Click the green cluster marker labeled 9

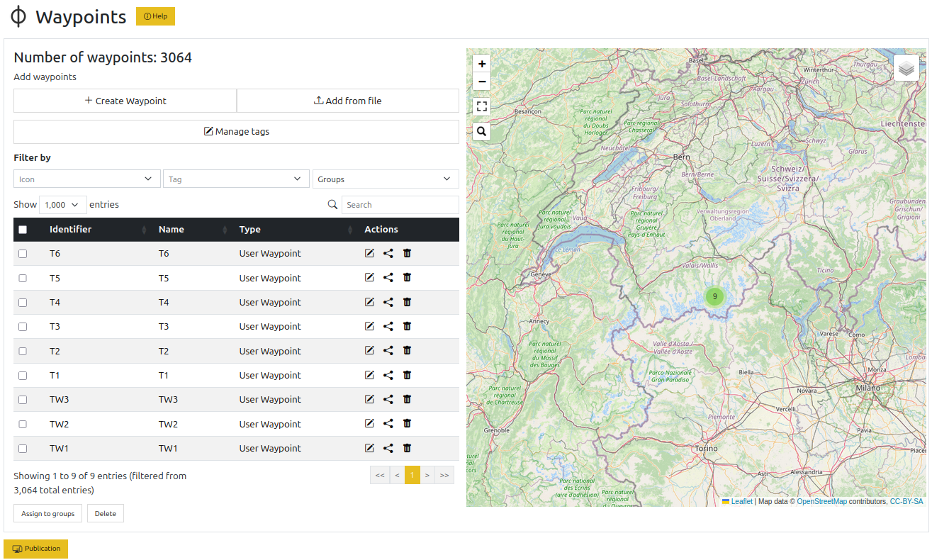(714, 296)
